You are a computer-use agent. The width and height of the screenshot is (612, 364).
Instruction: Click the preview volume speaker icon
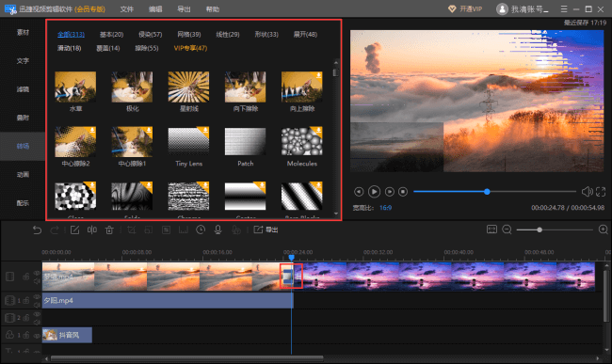click(x=587, y=192)
